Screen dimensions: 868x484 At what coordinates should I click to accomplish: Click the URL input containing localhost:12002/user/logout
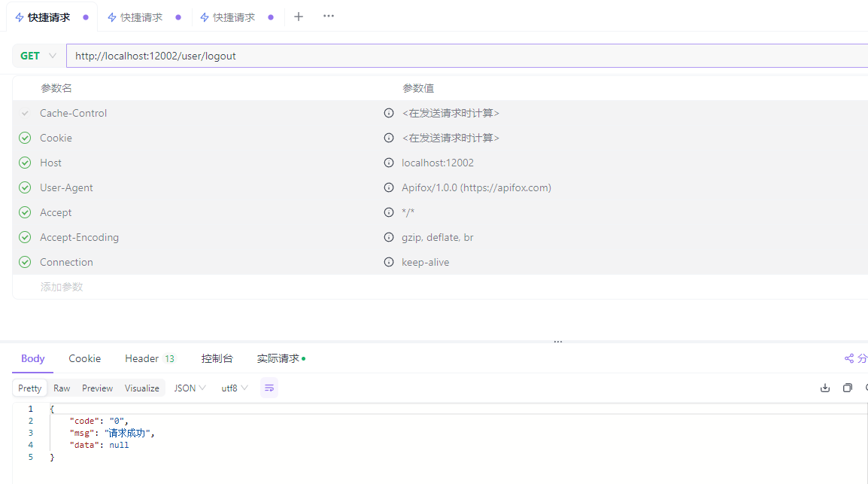point(451,56)
